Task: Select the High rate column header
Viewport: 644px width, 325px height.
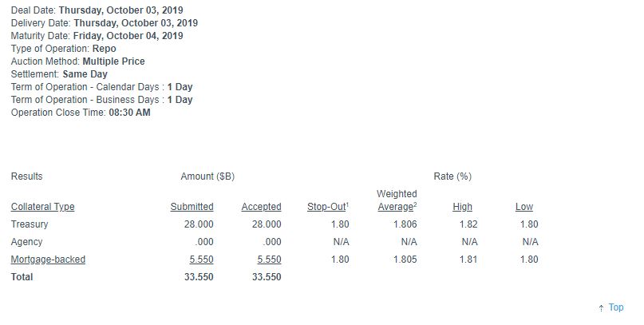Action: pos(462,207)
